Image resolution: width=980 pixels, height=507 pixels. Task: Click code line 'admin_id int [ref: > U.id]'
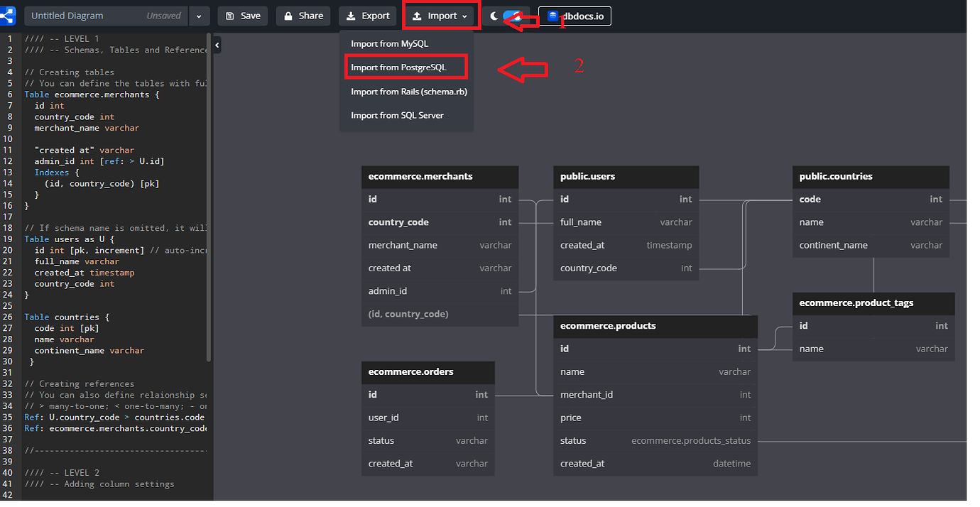99,161
